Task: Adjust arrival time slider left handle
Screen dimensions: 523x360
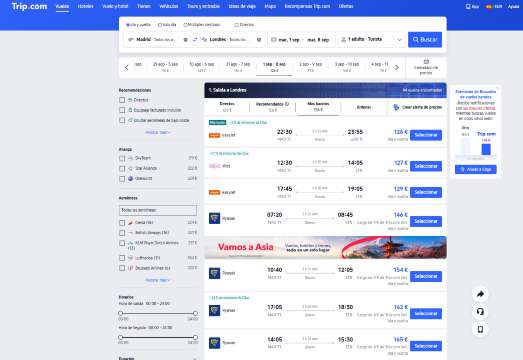Action: [x=120, y=337]
